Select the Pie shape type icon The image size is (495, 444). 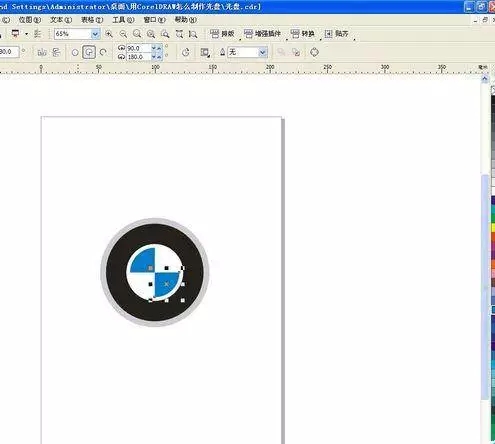tap(89, 52)
